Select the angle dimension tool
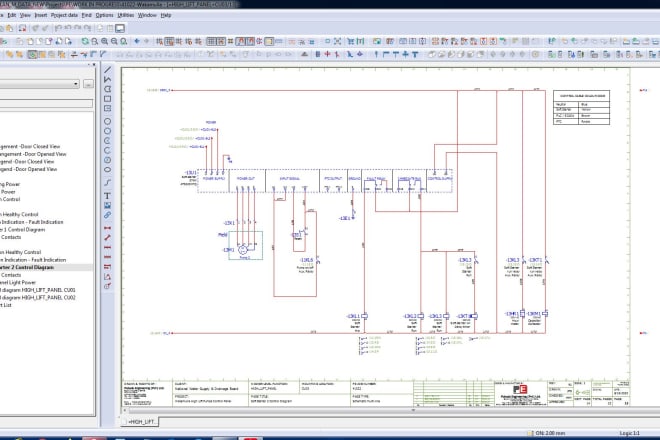 click(x=108, y=277)
